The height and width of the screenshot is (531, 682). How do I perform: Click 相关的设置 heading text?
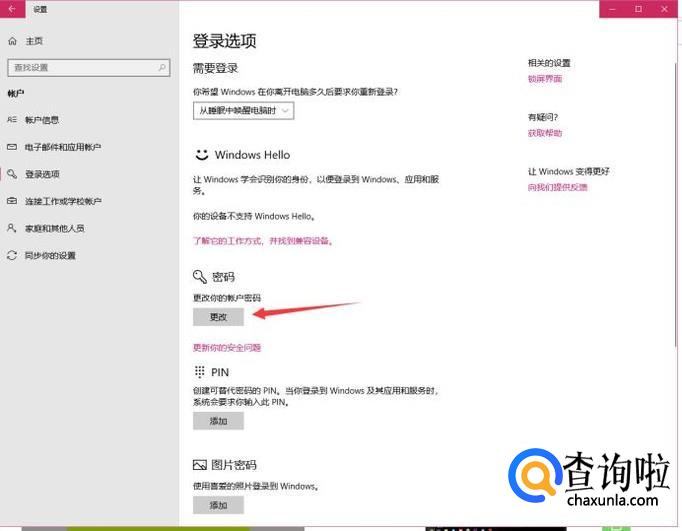(x=549, y=63)
